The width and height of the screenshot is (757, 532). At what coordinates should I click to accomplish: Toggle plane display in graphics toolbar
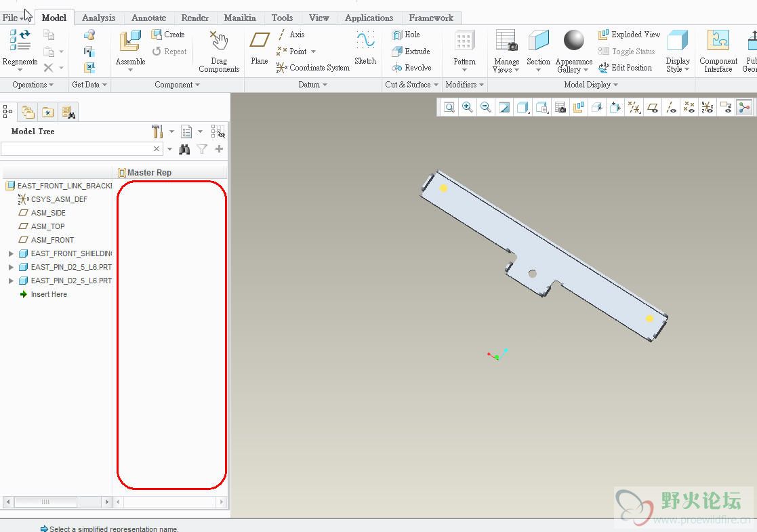pos(652,107)
